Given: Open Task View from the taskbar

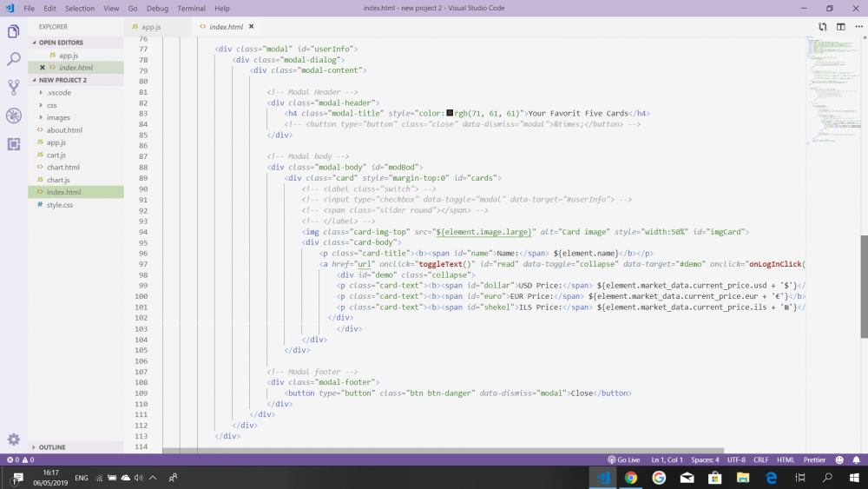Looking at the screenshot, I should coord(800,478).
